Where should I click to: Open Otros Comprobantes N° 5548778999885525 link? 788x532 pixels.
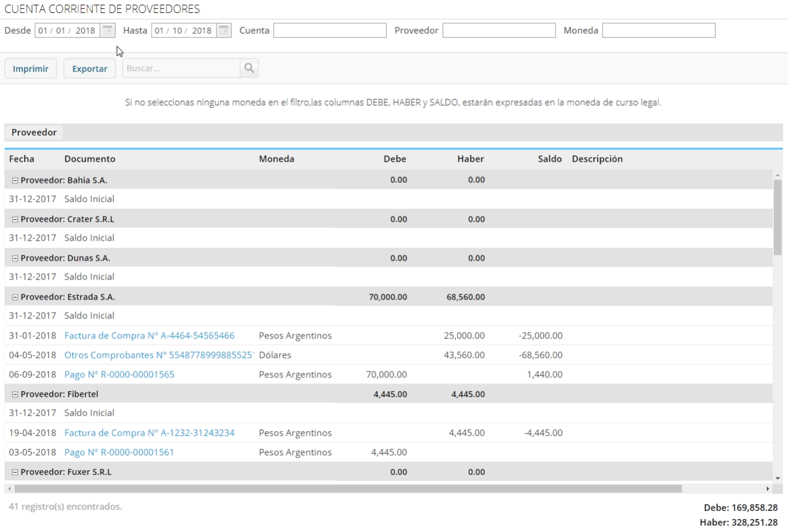point(159,355)
